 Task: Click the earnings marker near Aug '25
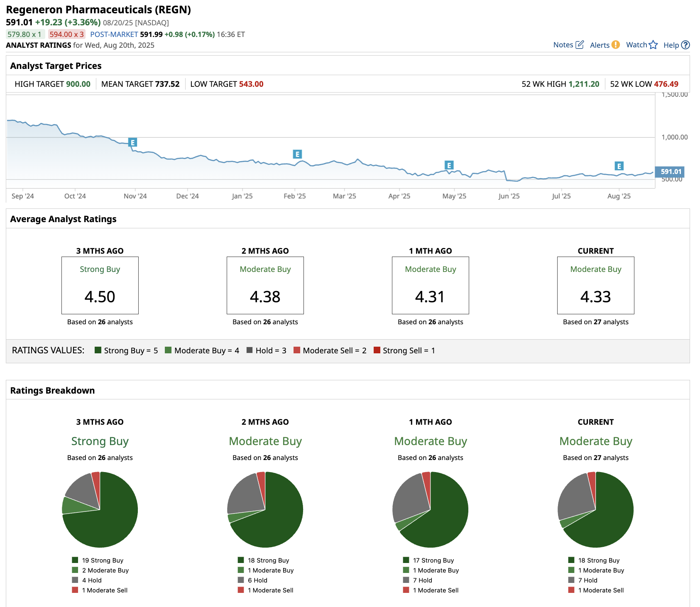619,166
